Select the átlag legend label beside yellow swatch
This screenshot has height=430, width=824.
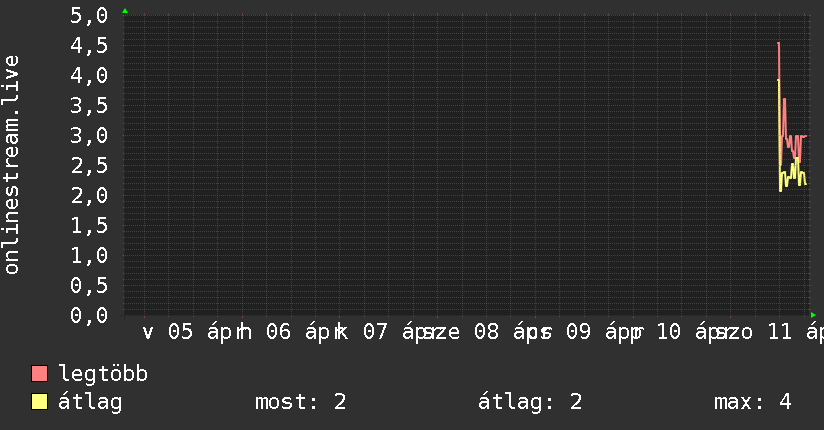(90, 402)
